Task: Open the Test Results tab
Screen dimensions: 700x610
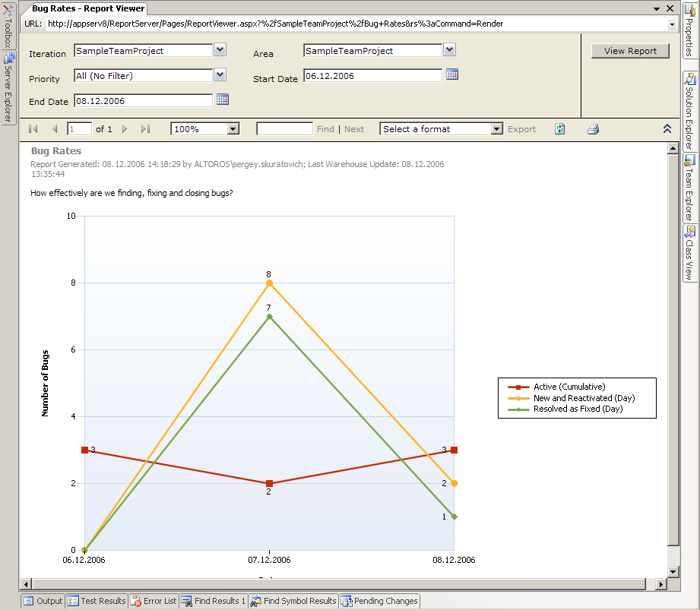Action: point(97,601)
